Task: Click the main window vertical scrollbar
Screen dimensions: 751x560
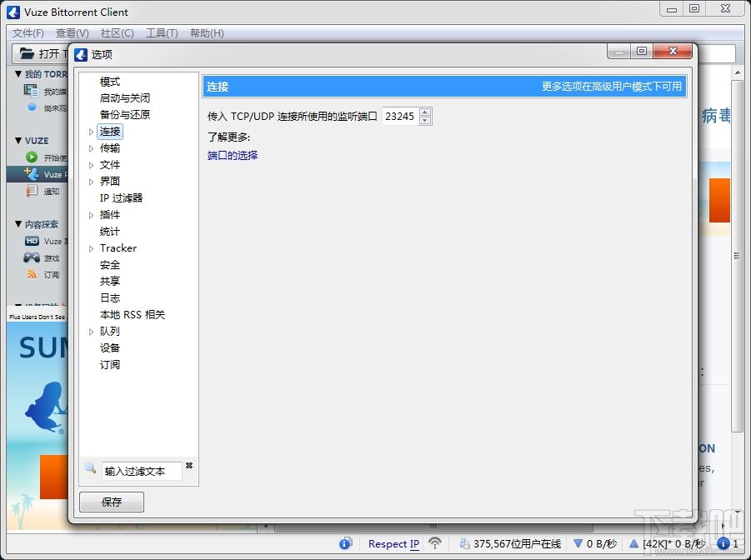Action: [737, 256]
